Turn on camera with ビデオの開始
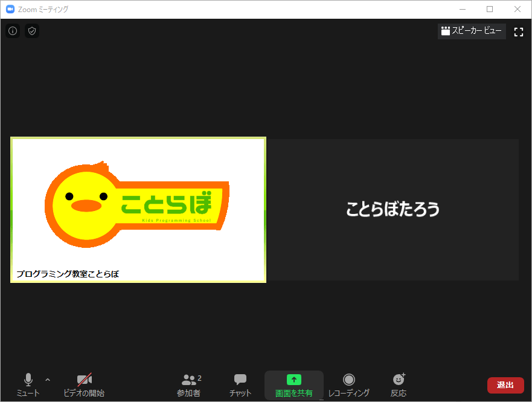Image resolution: width=532 pixels, height=402 pixels. coord(84,385)
